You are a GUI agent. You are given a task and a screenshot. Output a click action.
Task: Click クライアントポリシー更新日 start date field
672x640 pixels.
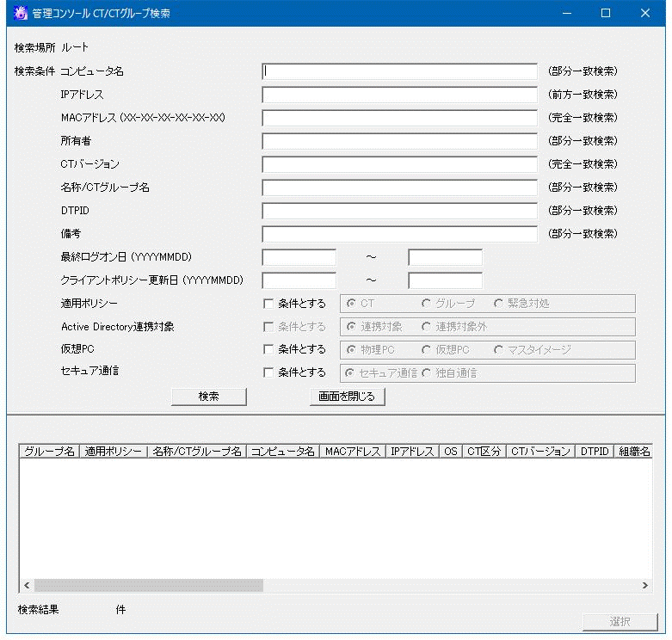click(x=299, y=280)
